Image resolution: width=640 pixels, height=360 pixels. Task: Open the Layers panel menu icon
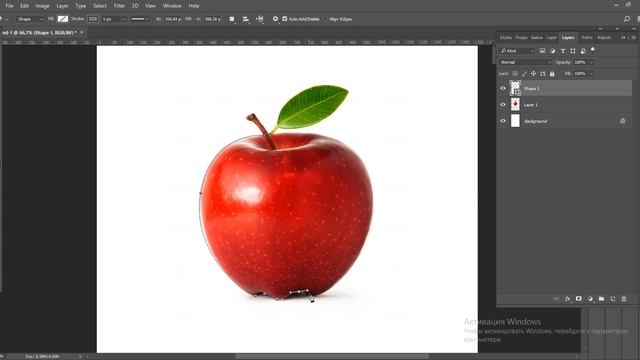(634, 38)
